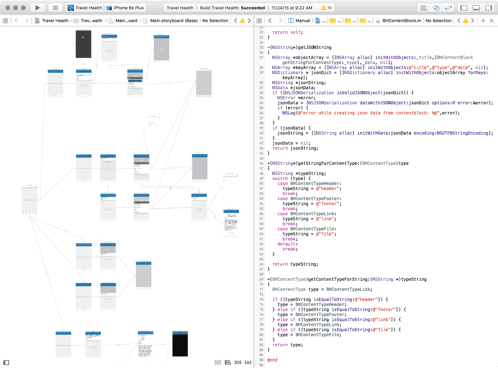This screenshot has width=498, height=368.
Task: Click the 'case BHContentTypeHeader:' line
Action: coord(309,184)
